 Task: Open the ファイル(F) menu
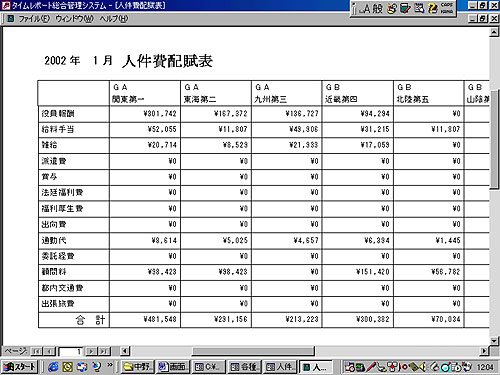point(34,19)
